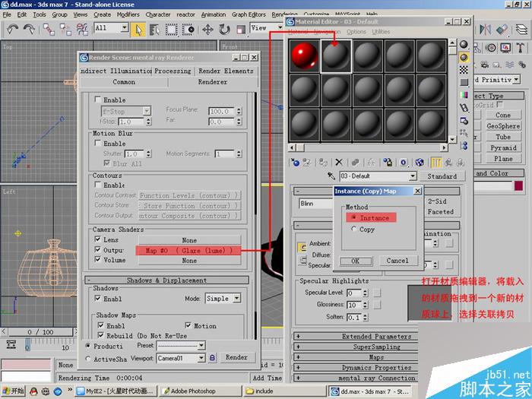
Task: Toggle Shadows Enable checkbox
Action: 98,299
